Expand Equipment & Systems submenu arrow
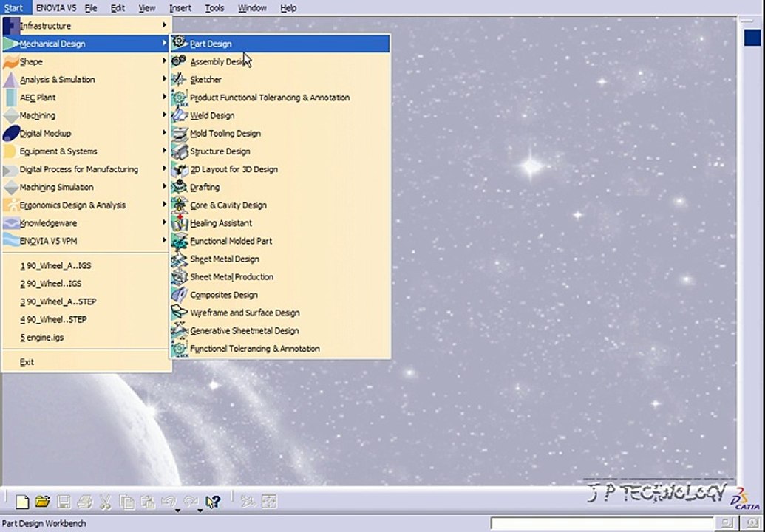This screenshot has width=765, height=532. [x=164, y=151]
